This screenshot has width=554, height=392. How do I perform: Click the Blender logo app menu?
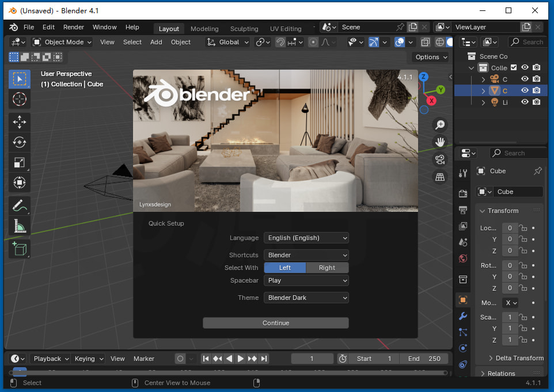(13, 27)
